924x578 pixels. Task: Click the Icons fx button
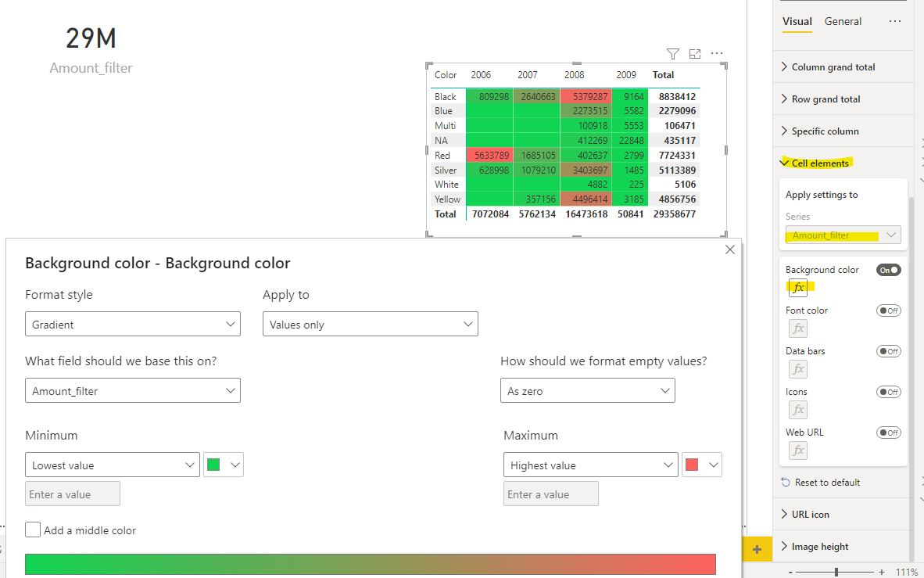pos(798,410)
